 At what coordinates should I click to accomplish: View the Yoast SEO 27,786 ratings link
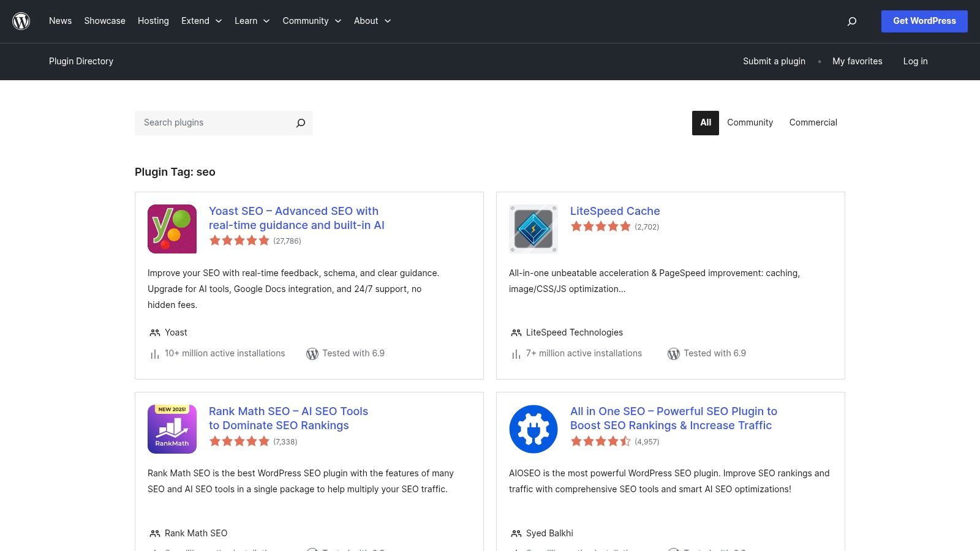[287, 241]
